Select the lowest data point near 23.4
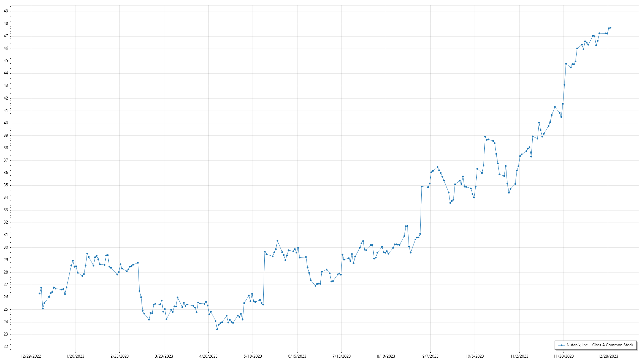 (217, 329)
